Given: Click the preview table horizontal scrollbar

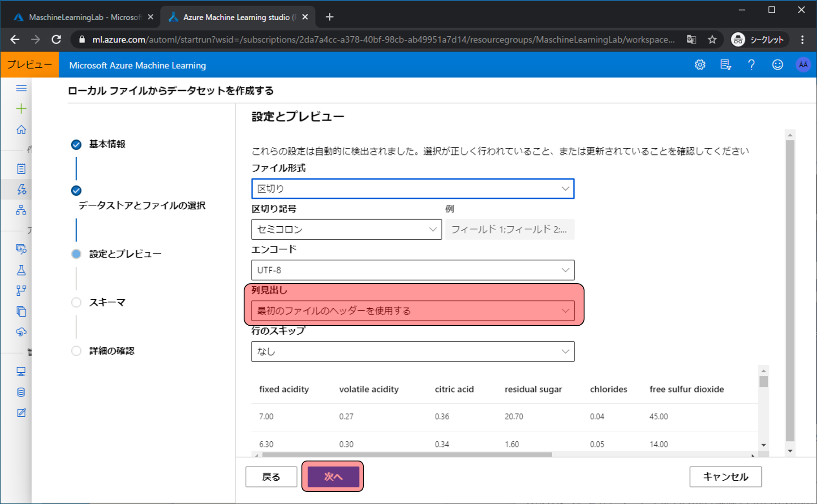Looking at the screenshot, I should coord(407,454).
